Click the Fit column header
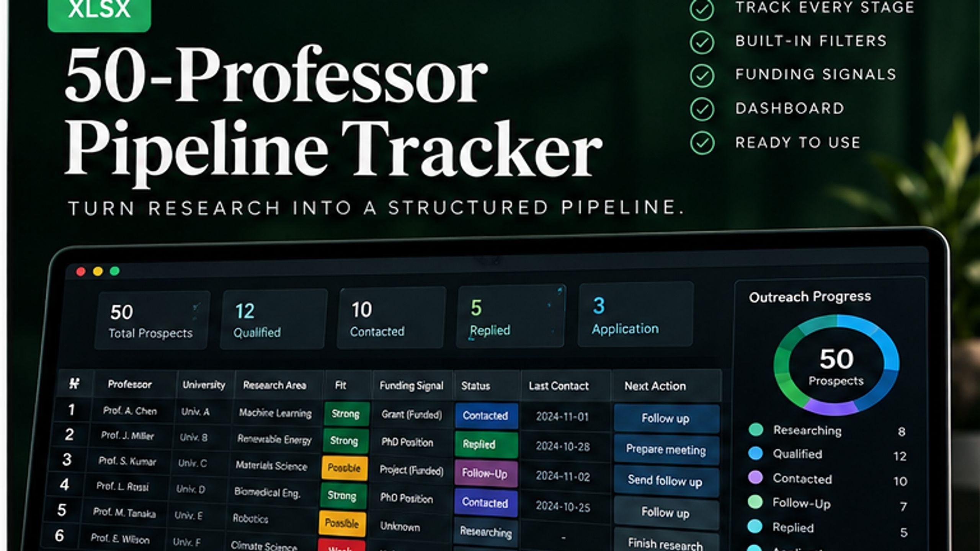The height and width of the screenshot is (551, 980). [x=340, y=385]
